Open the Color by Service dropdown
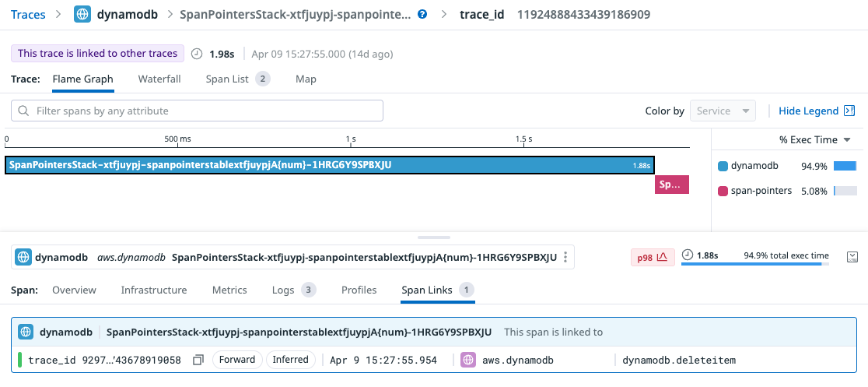The width and height of the screenshot is (868, 387). pos(723,111)
